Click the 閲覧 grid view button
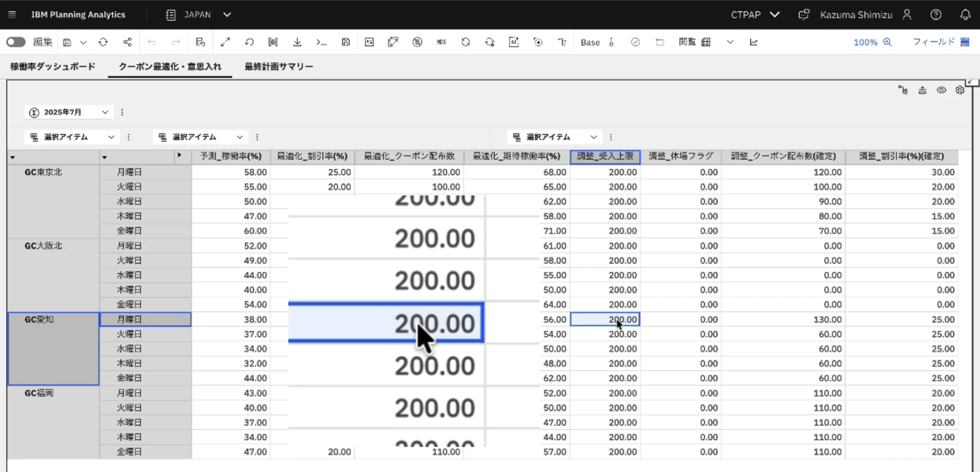 point(695,42)
